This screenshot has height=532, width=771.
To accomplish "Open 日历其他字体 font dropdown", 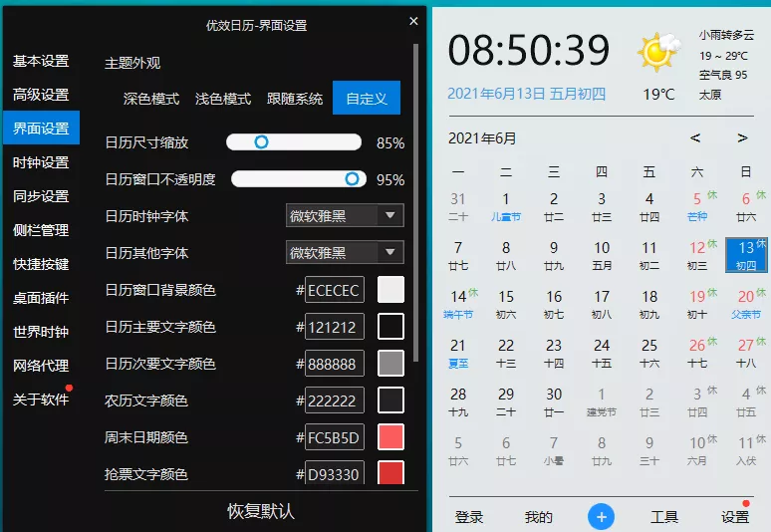I will click(x=345, y=252).
